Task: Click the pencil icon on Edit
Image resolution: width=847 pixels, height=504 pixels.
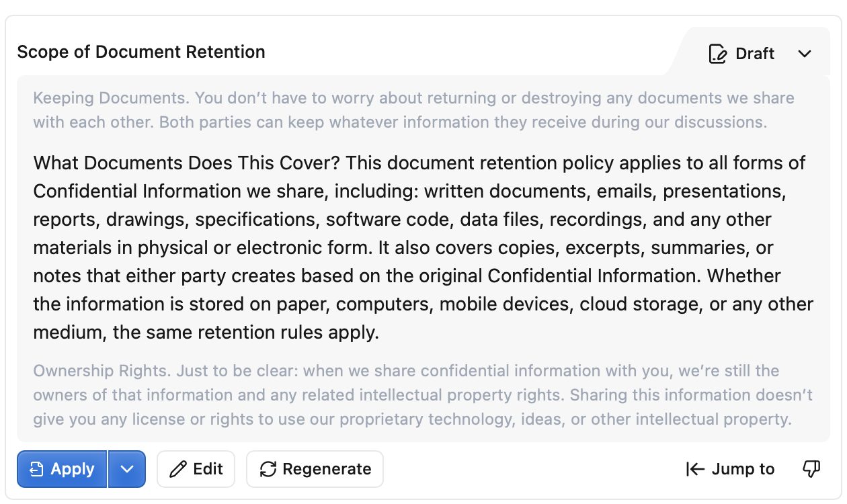Action: click(178, 469)
